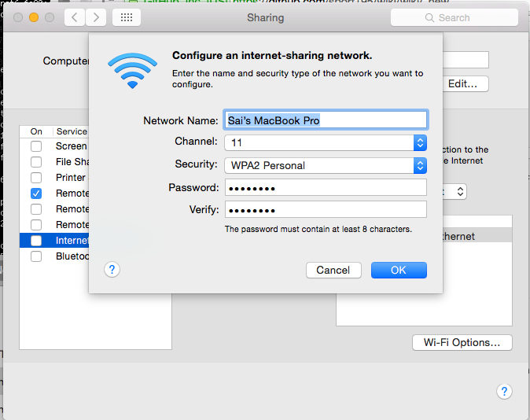Image resolution: width=530 pixels, height=420 pixels.
Task: Select the Internet service row
Action: coord(54,241)
